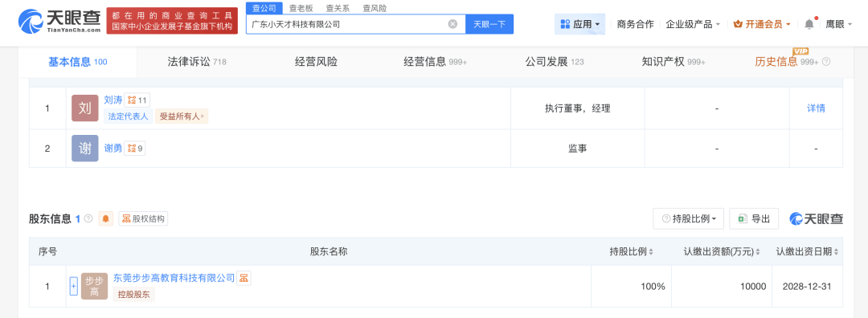The image size is (868, 318).
Task: Select 查关系 search tab
Action: [x=337, y=8]
